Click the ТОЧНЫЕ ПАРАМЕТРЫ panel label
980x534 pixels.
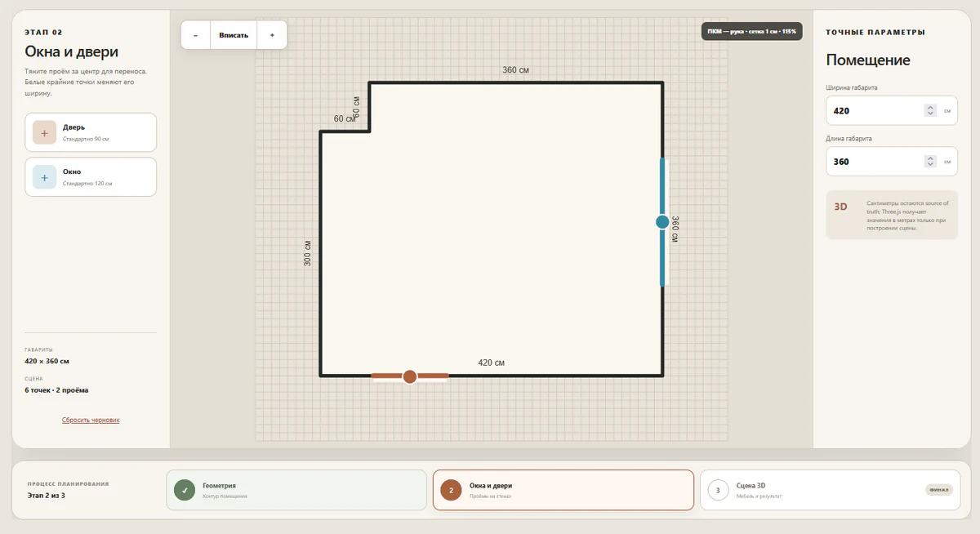[x=875, y=33]
